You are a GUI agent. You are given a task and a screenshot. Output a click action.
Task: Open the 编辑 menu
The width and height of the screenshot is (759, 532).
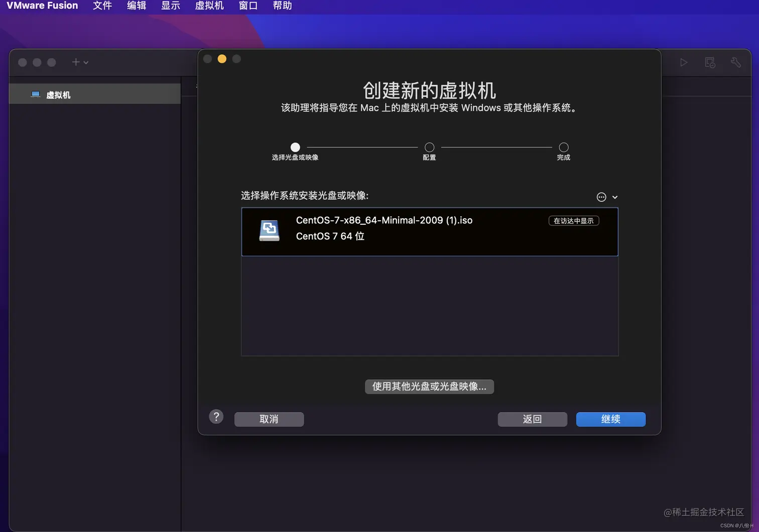point(137,6)
